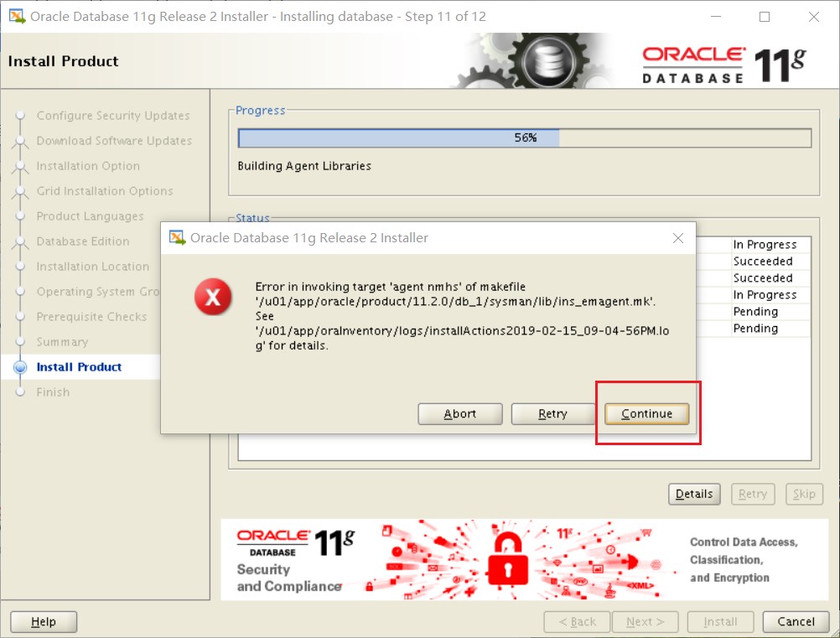Click the red padlock banner graphic
This screenshot has height=638, width=840.
click(x=507, y=559)
